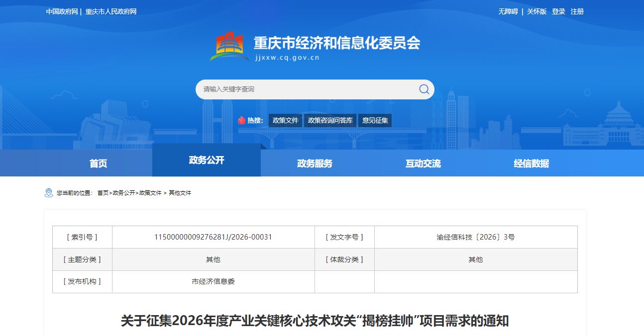
Task: Open the 经信数据 navigation tab
Action: click(x=531, y=164)
